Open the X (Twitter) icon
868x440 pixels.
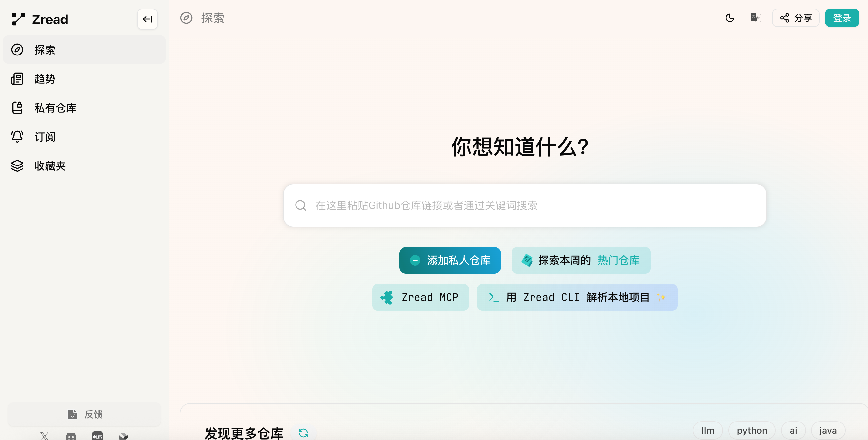click(44, 436)
